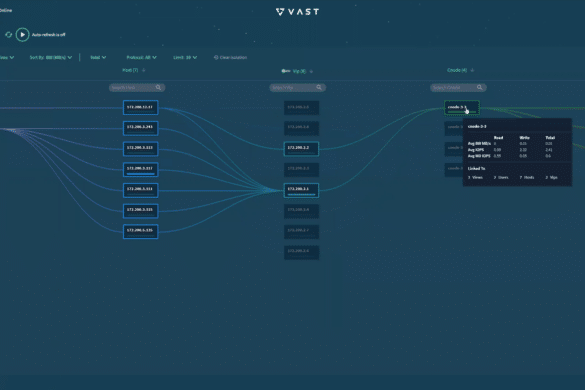Toggle the small switch beside the Vip header
Screen dimensions: 585x390
(x=285, y=71)
